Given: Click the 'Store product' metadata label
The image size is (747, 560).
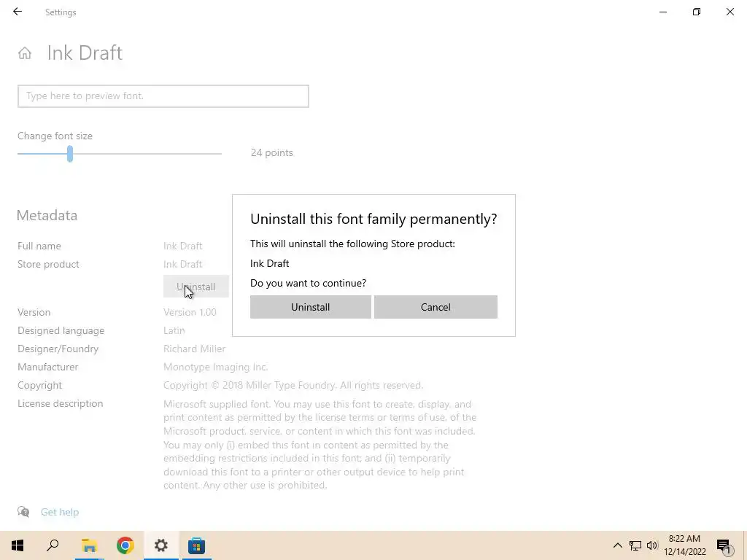Looking at the screenshot, I should [48, 264].
